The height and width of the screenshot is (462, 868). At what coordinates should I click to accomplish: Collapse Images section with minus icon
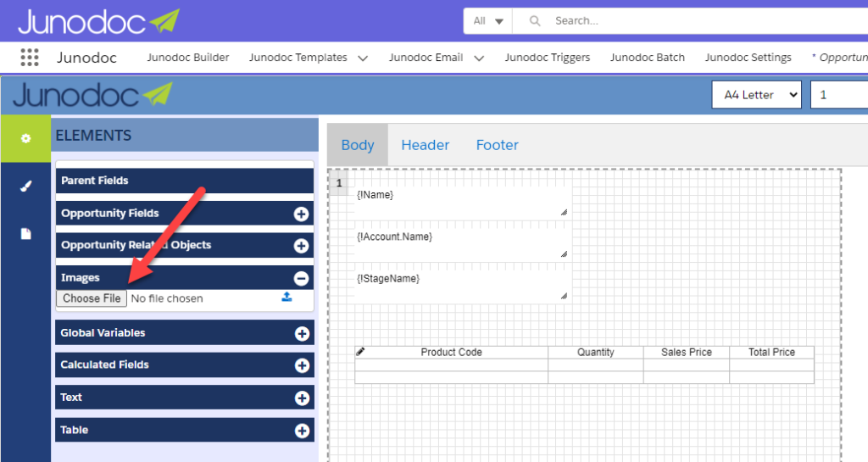point(301,278)
